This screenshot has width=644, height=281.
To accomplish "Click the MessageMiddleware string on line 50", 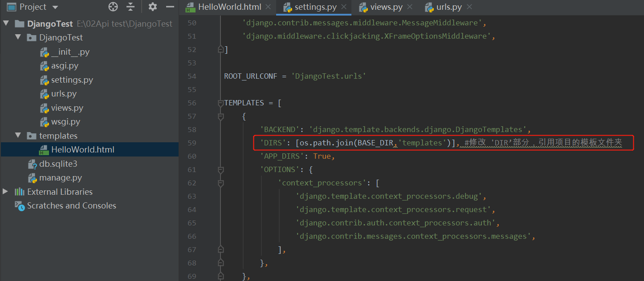I will point(362,23).
